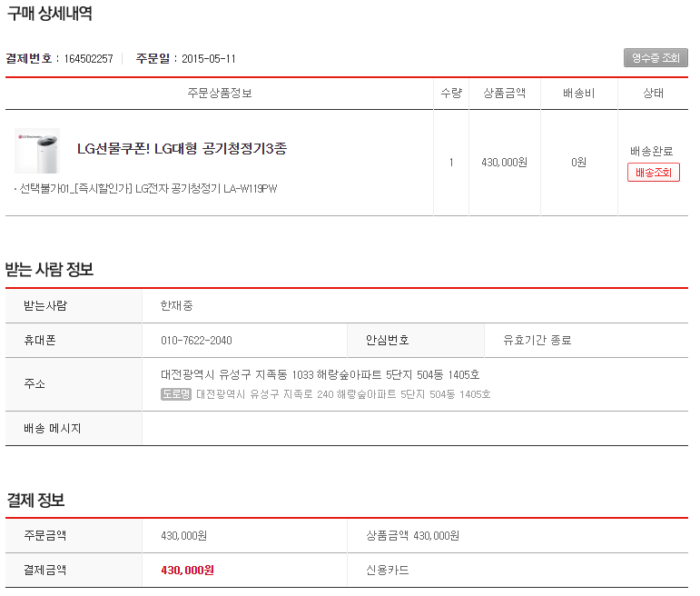Click the 배송비 0원 value
This screenshot has width=700, height=596.
point(578,163)
